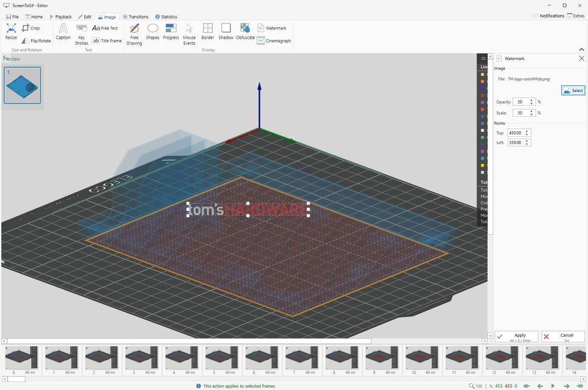Select frame 6 thumbnail in timeline
Viewport: 588px width, 390px height.
tap(262, 358)
